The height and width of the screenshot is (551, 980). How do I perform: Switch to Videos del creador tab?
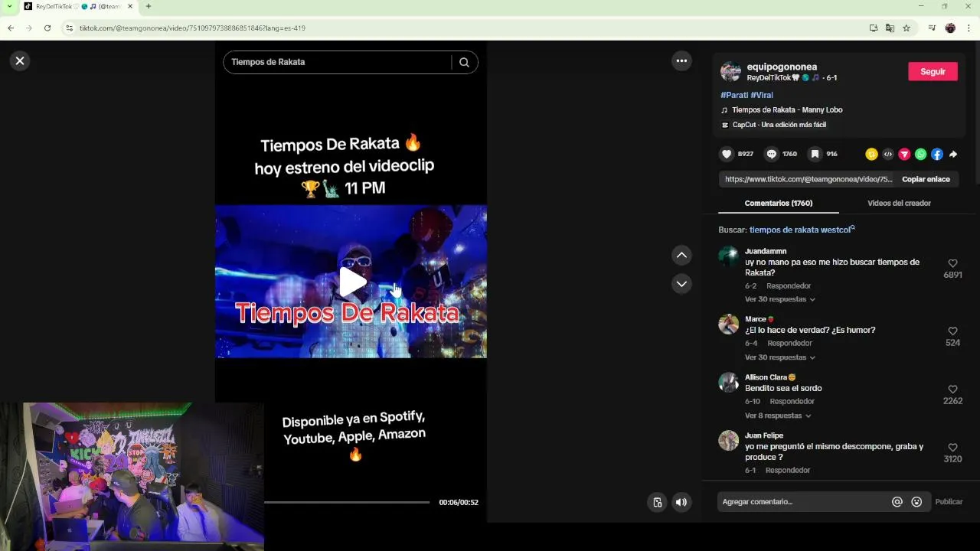[x=899, y=203]
